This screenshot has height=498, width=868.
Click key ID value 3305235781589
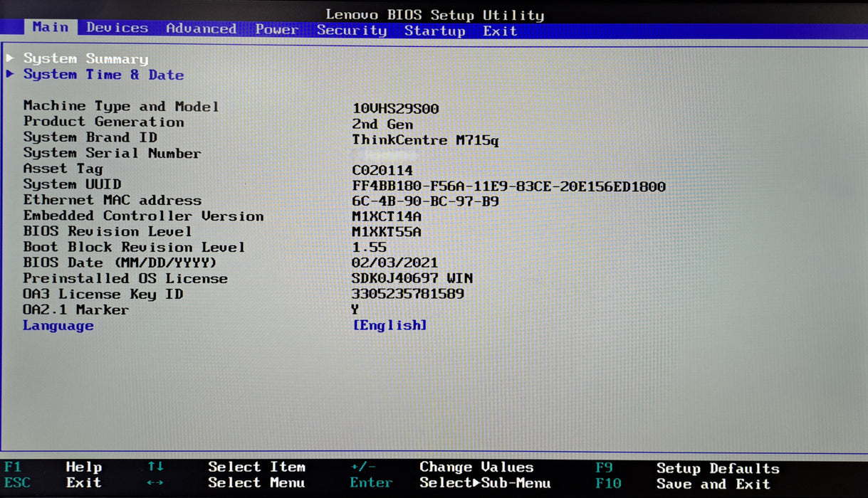tap(408, 294)
